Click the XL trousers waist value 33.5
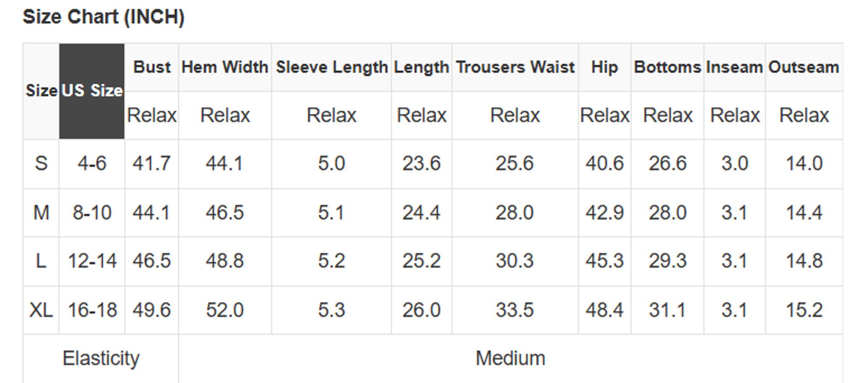The image size is (868, 383). click(515, 310)
